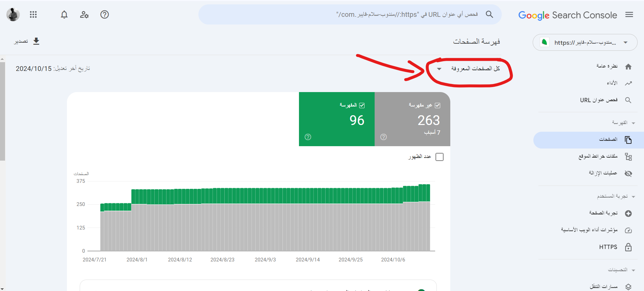Open ملفات خرائط الموقع sitemaps
The image size is (644, 291).
point(598,156)
